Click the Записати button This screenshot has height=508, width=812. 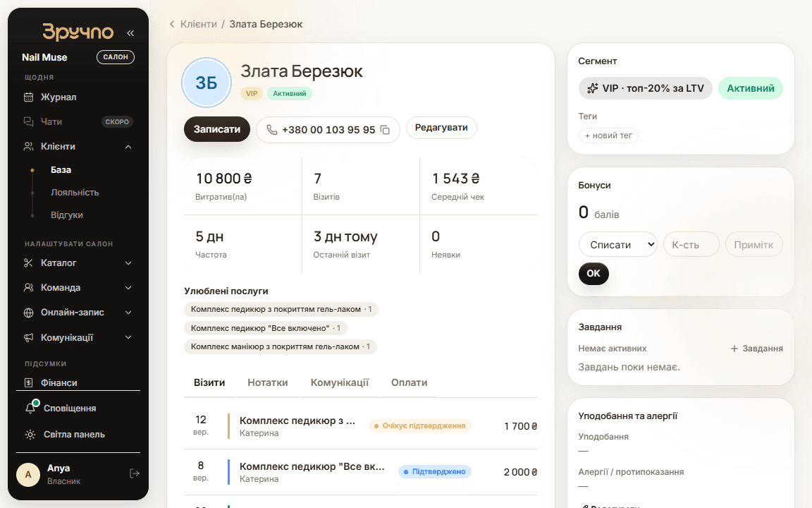[217, 129]
